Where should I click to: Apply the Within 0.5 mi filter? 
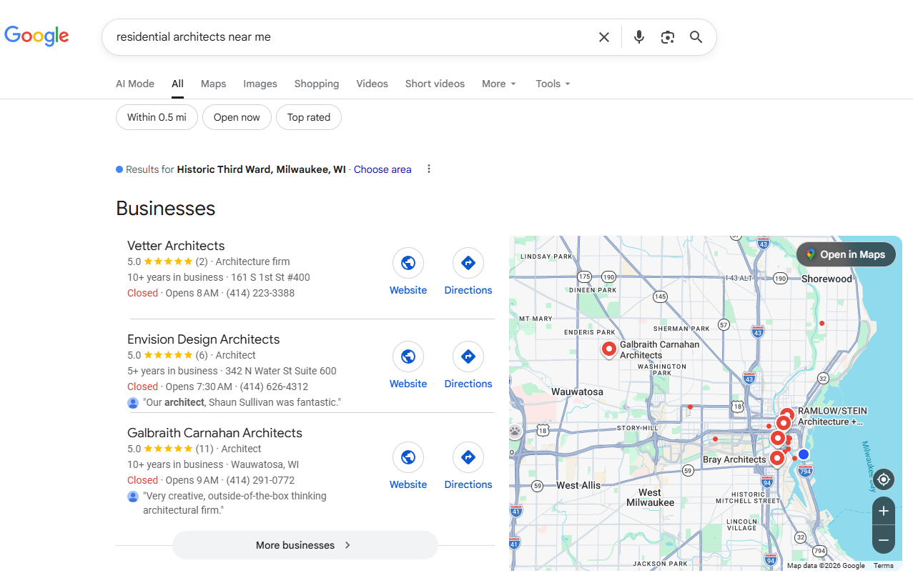click(x=157, y=117)
